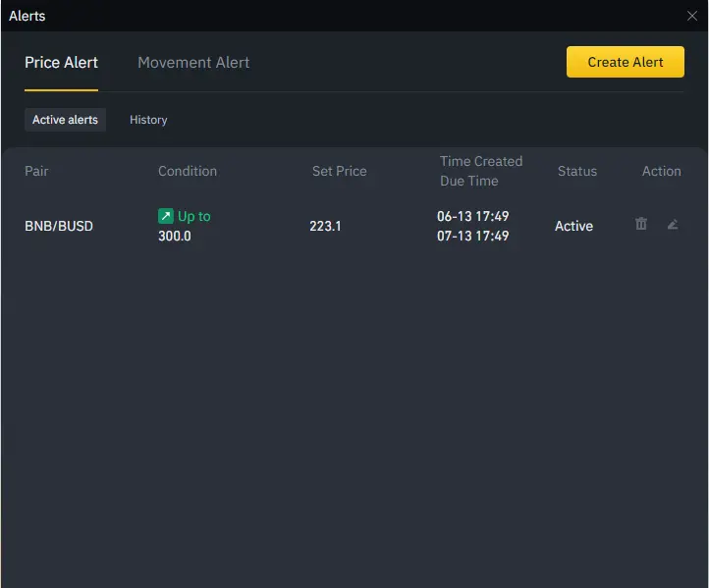Select the Active alerts sub-tab

(x=65, y=120)
